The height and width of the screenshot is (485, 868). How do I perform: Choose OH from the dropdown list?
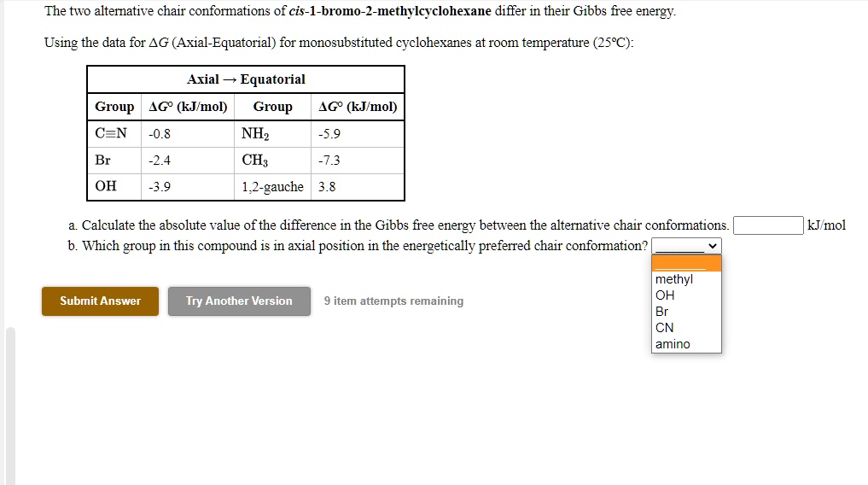click(665, 295)
